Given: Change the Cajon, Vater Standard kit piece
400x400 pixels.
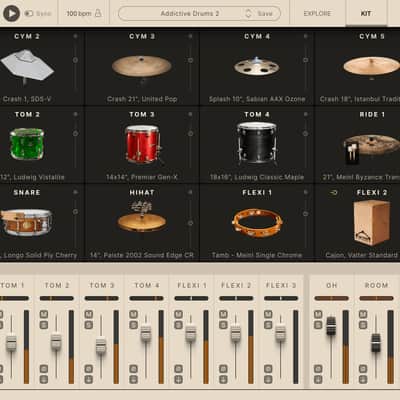Looking at the screenshot, I should pos(362,255).
